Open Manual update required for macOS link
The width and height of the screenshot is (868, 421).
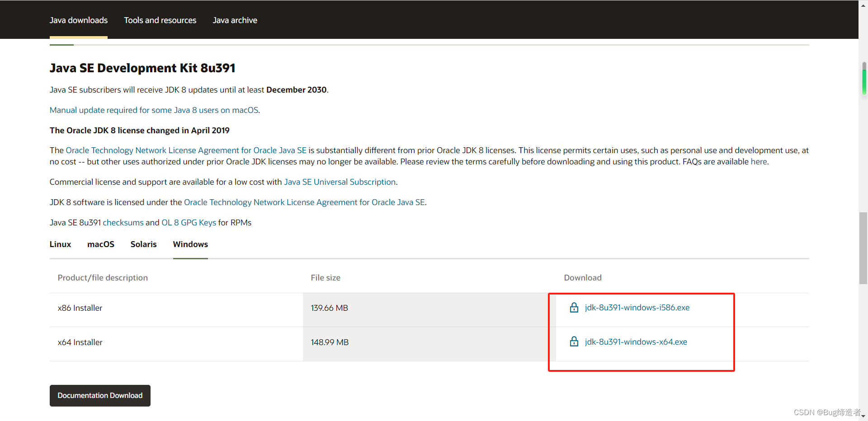click(154, 110)
